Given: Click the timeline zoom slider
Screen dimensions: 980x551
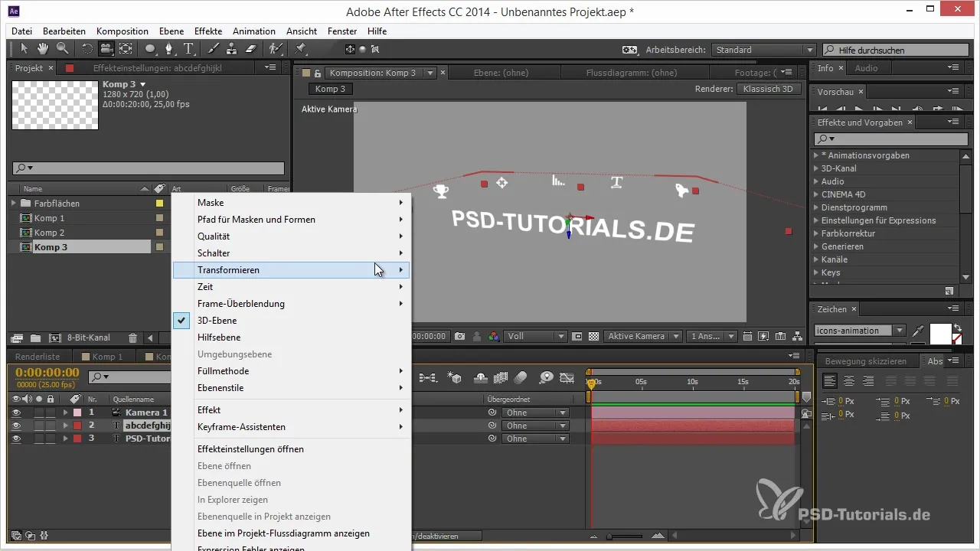Looking at the screenshot, I should [626, 536].
